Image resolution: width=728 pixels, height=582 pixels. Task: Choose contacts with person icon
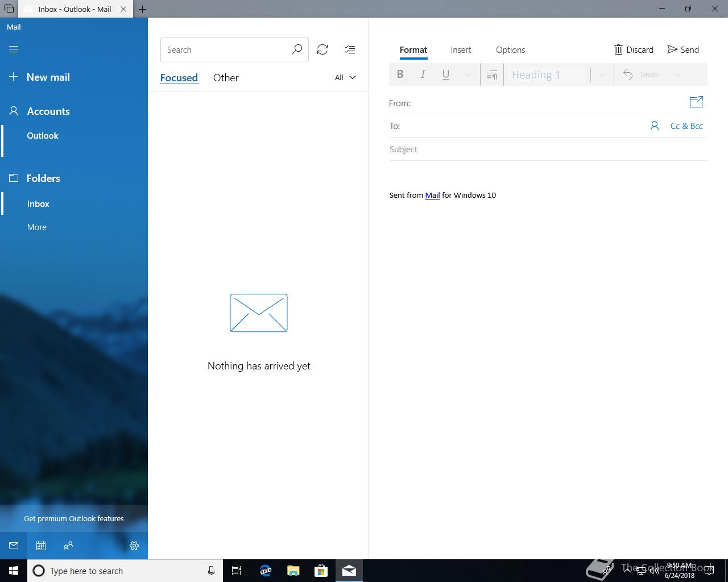[655, 126]
